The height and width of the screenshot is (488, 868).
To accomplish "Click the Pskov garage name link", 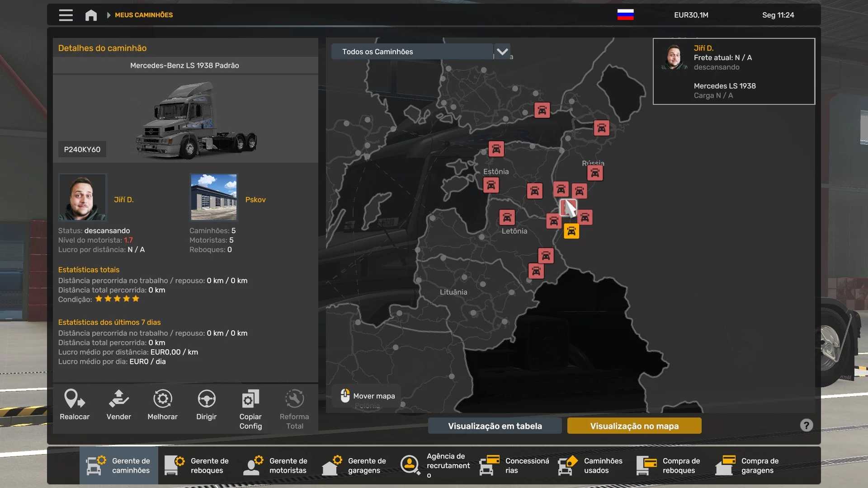I will [x=255, y=200].
